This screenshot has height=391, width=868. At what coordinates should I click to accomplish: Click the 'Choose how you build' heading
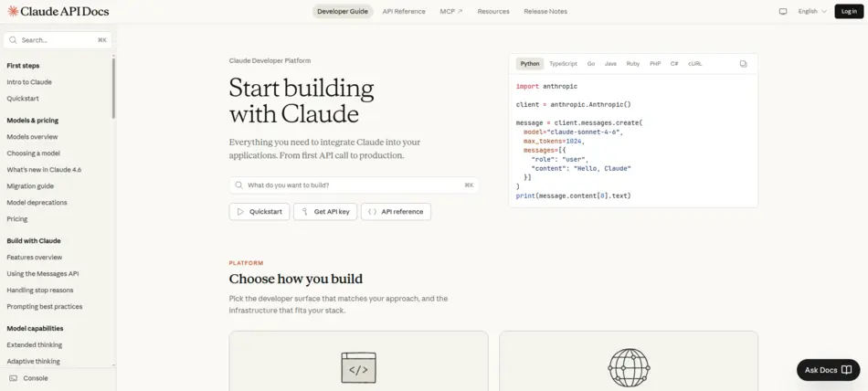tap(296, 279)
